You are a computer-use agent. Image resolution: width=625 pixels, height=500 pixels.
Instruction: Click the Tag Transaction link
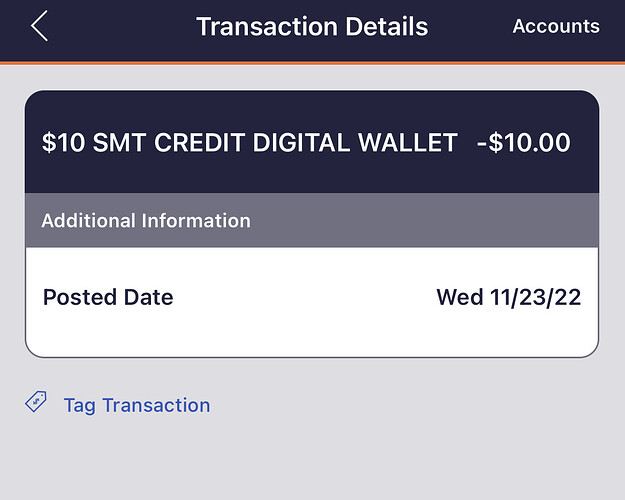[136, 405]
